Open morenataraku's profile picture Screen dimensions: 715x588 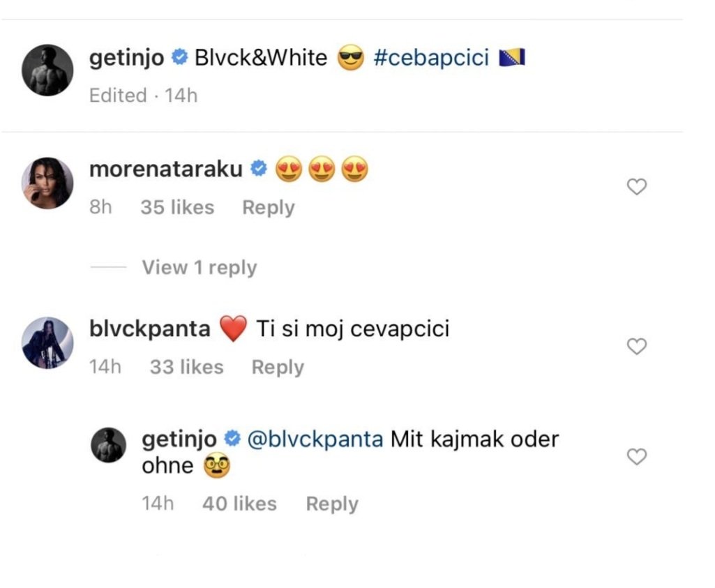pos(47,183)
